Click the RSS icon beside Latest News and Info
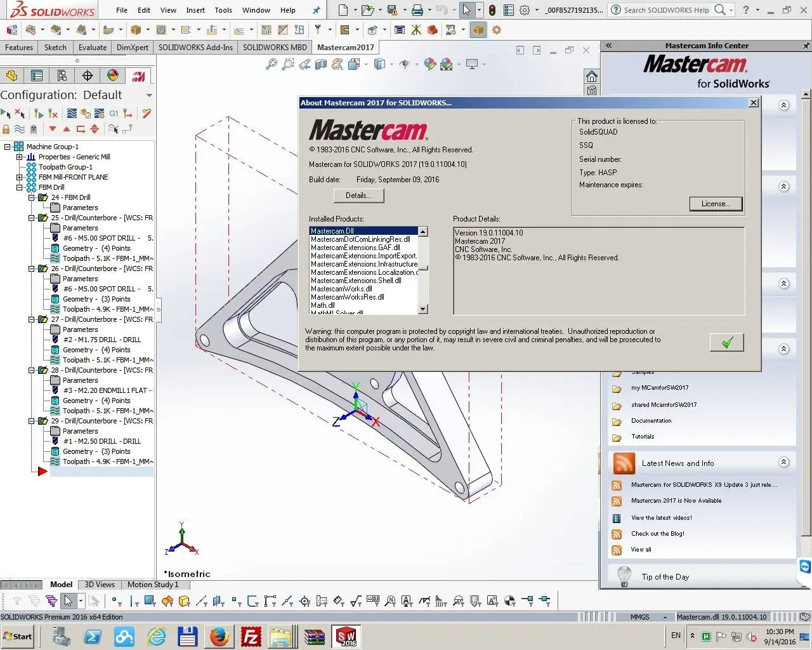812x650 pixels. pos(624,463)
